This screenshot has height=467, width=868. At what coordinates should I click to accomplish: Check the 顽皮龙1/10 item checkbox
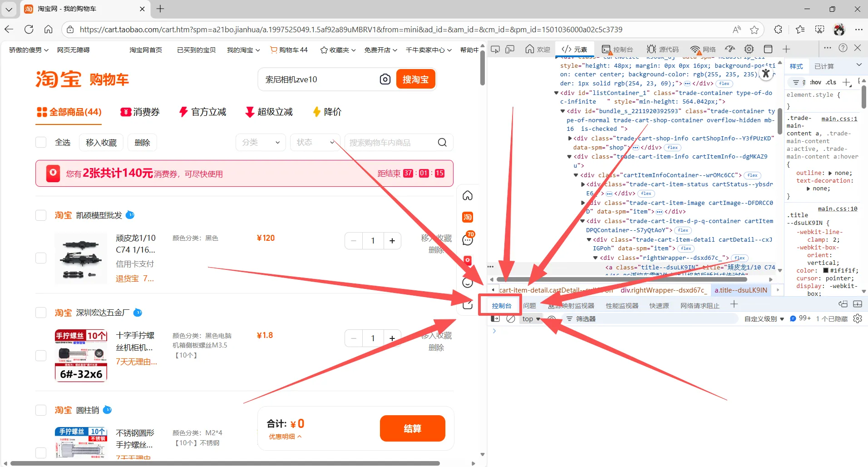pos(41,258)
